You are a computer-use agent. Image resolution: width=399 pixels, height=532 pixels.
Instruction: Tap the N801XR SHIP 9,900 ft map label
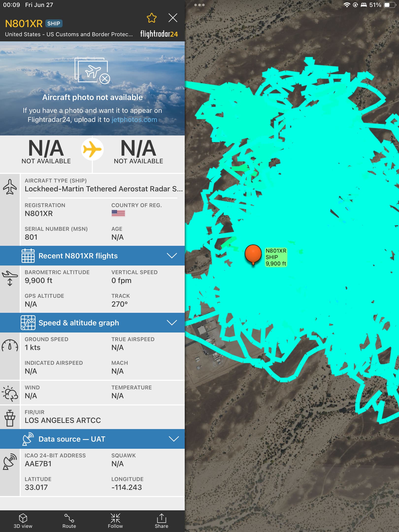tap(276, 257)
